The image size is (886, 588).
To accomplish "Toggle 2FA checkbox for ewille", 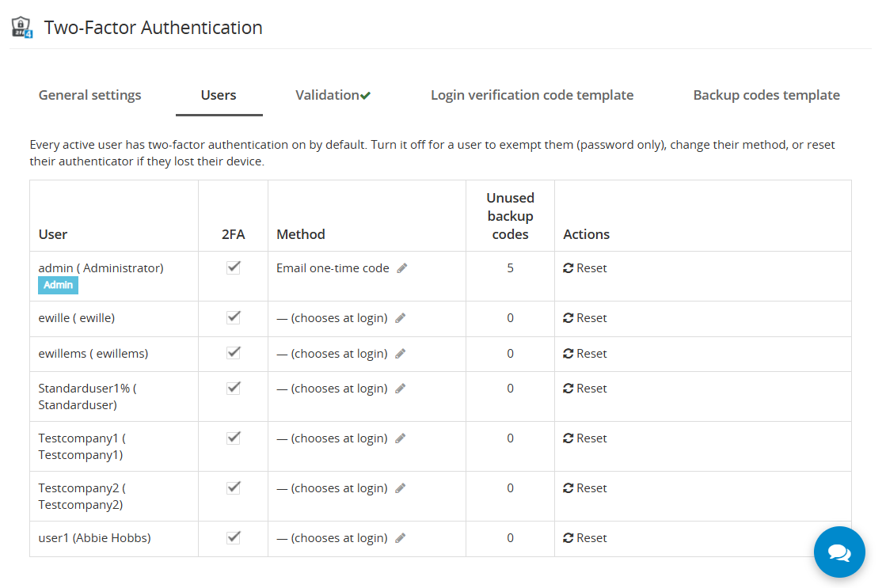I will click(234, 317).
